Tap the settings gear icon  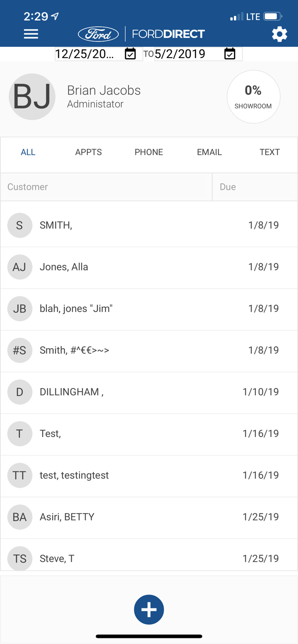point(280,33)
